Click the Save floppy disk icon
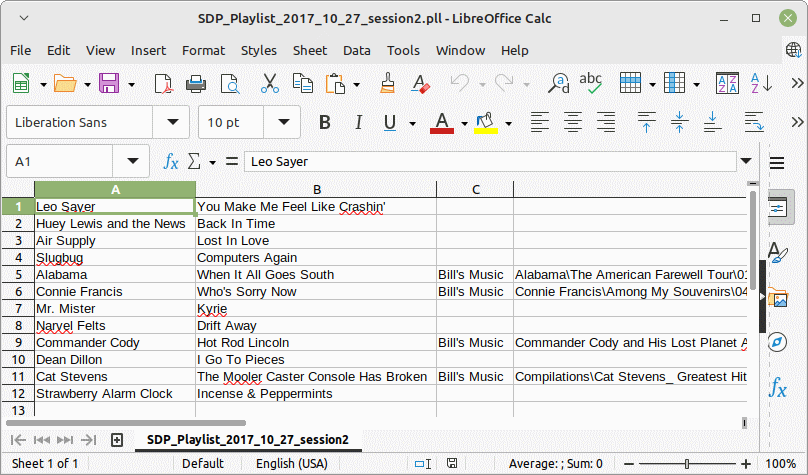 (x=109, y=83)
